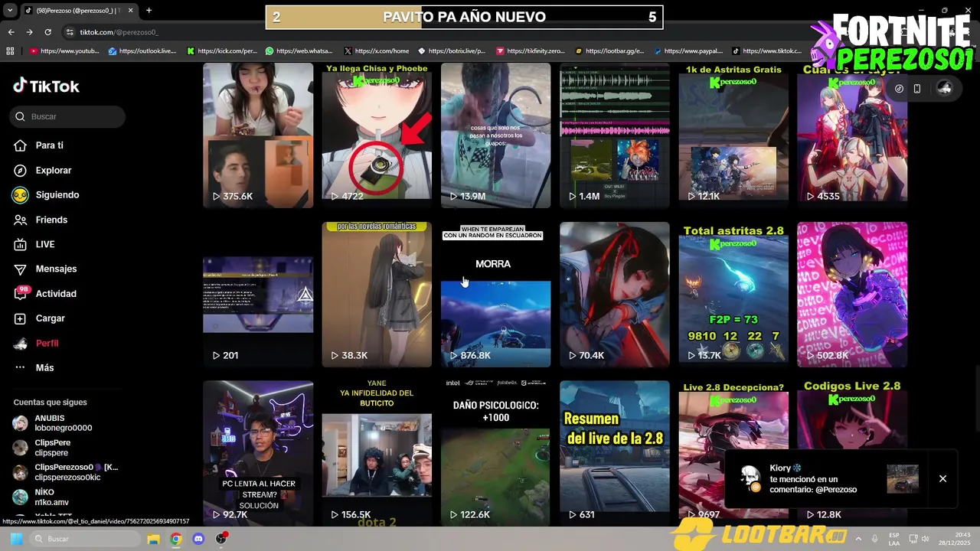Open the 'Resumen del live de la 2.8' video

click(615, 453)
